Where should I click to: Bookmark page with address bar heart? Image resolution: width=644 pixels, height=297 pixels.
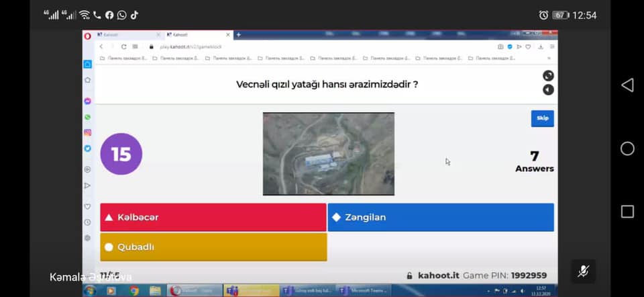528,47
